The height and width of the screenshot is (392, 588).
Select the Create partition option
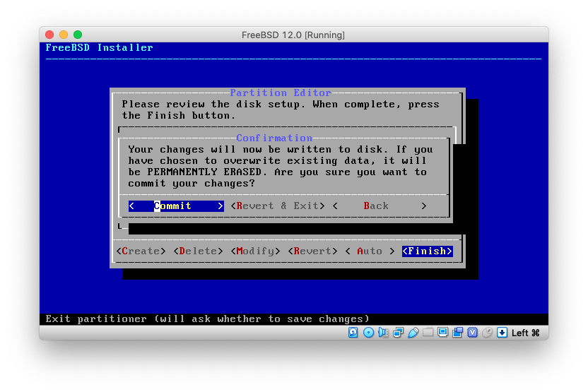pyautogui.click(x=141, y=251)
